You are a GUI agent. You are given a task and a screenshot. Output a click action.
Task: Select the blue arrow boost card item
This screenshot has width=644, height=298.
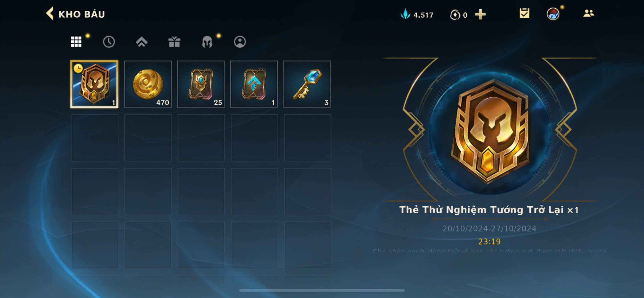[x=254, y=84]
